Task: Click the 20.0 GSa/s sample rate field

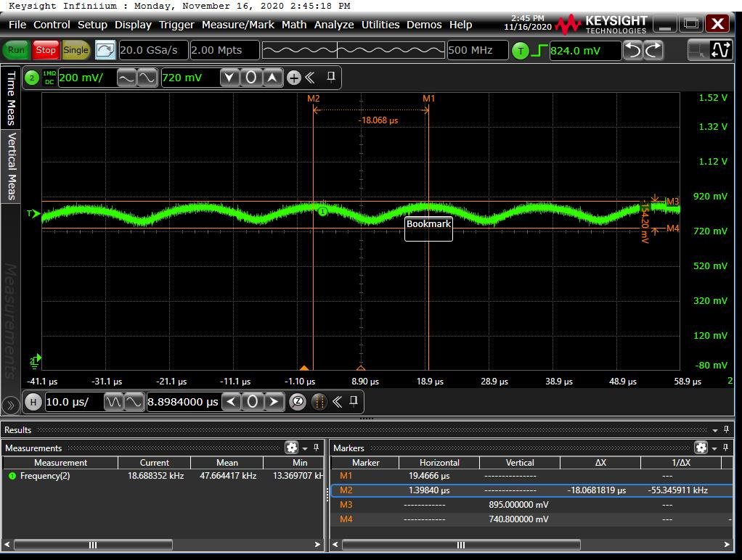Action: [153, 50]
